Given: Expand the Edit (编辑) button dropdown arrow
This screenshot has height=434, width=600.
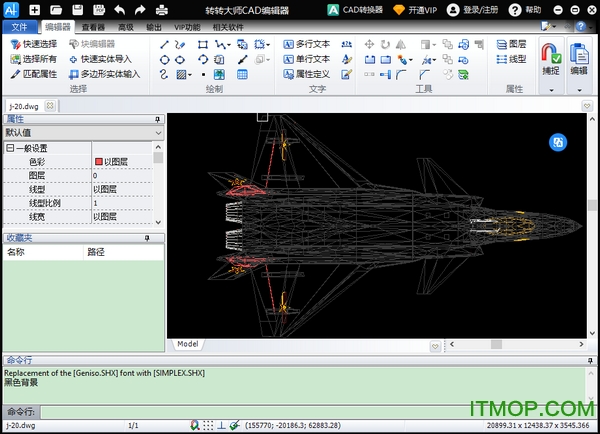Looking at the screenshot, I should point(579,90).
